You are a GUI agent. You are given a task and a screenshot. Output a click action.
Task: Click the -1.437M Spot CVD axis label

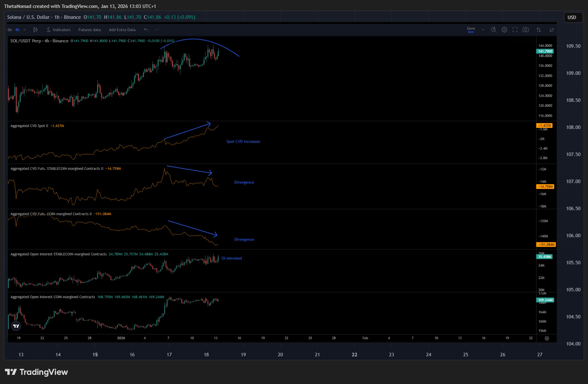(x=544, y=125)
